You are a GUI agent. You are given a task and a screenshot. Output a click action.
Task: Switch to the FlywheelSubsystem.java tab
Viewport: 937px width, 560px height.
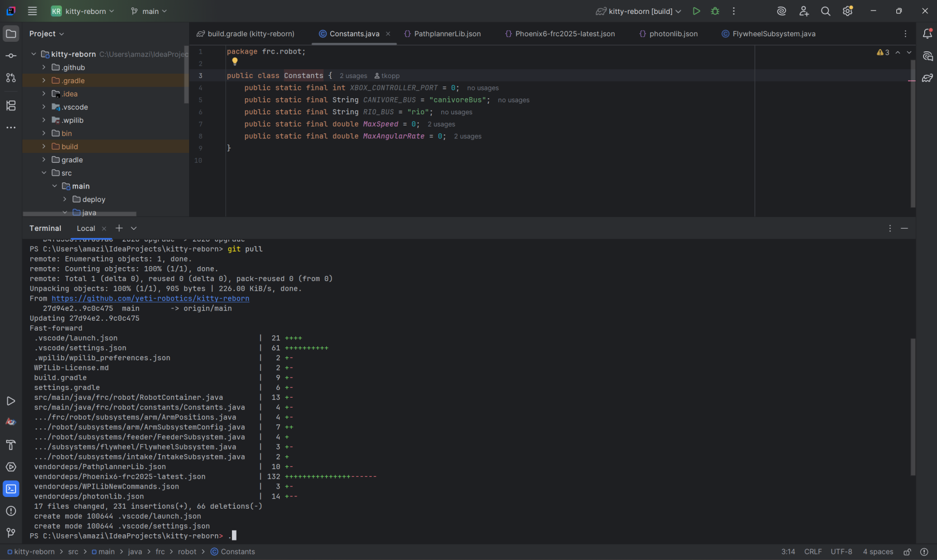click(769, 34)
